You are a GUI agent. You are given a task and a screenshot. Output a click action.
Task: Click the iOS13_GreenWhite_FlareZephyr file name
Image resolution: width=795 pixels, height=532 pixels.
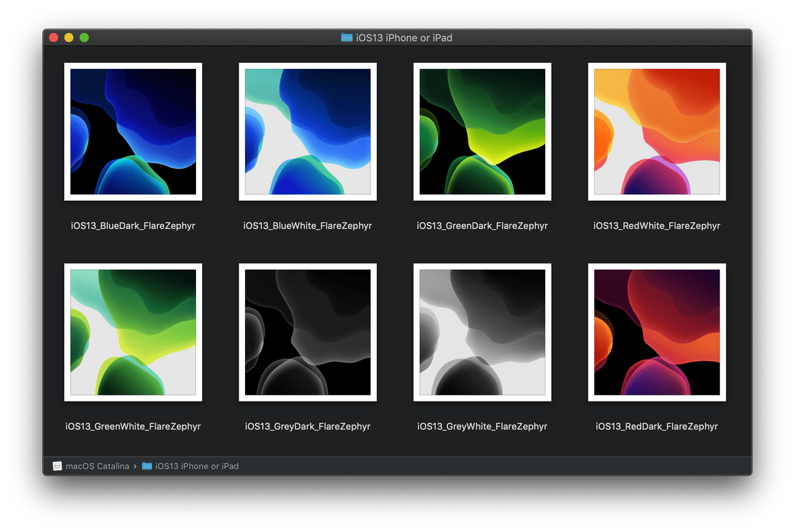(133, 427)
